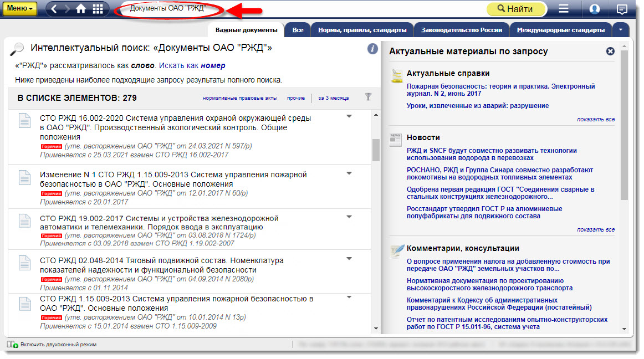Click the Home icon in top toolbar
This screenshot has width=644, height=359.
pos(81,9)
